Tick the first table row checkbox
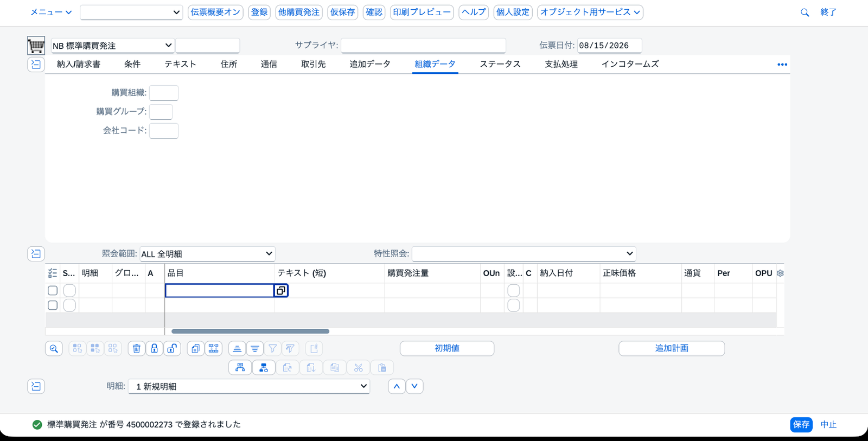Image resolution: width=868 pixels, height=441 pixels. pos(53,291)
